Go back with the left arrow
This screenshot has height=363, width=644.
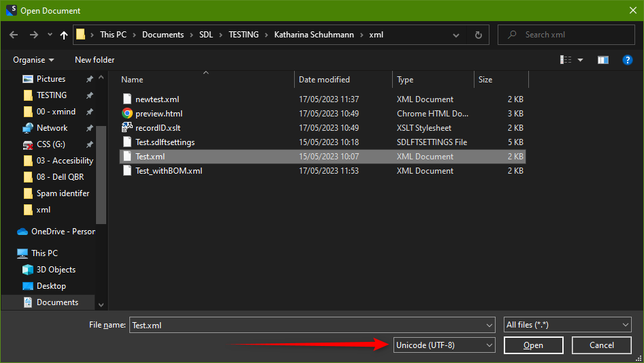[x=14, y=35]
